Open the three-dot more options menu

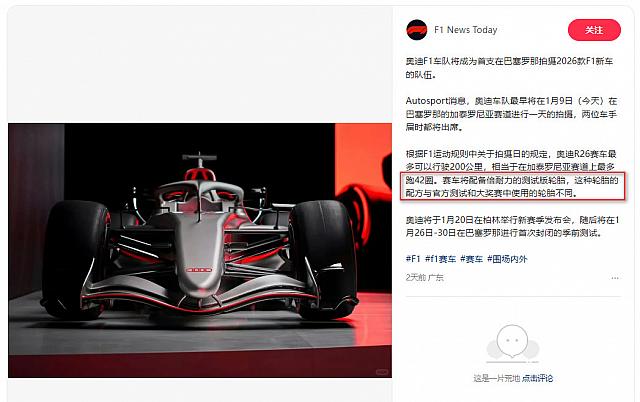[615, 278]
